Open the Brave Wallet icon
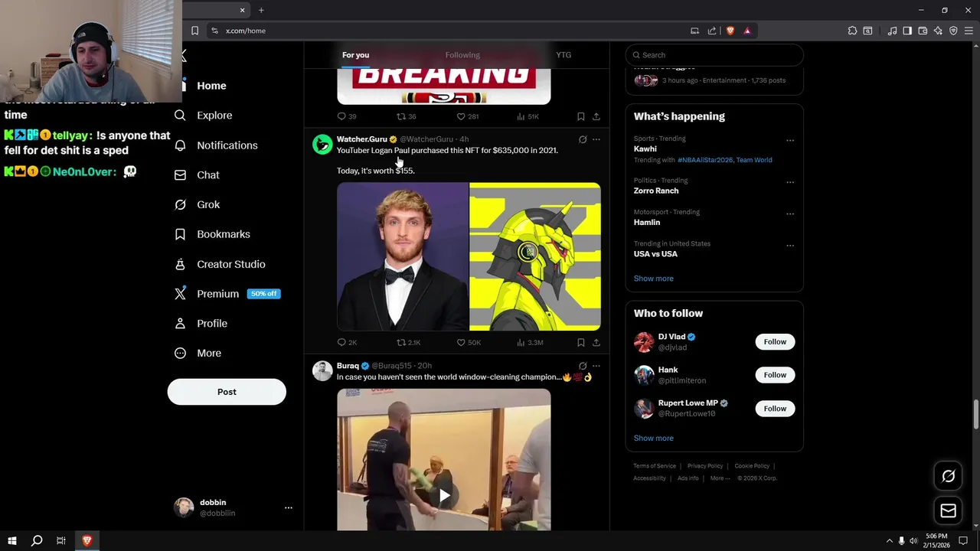 923,31
